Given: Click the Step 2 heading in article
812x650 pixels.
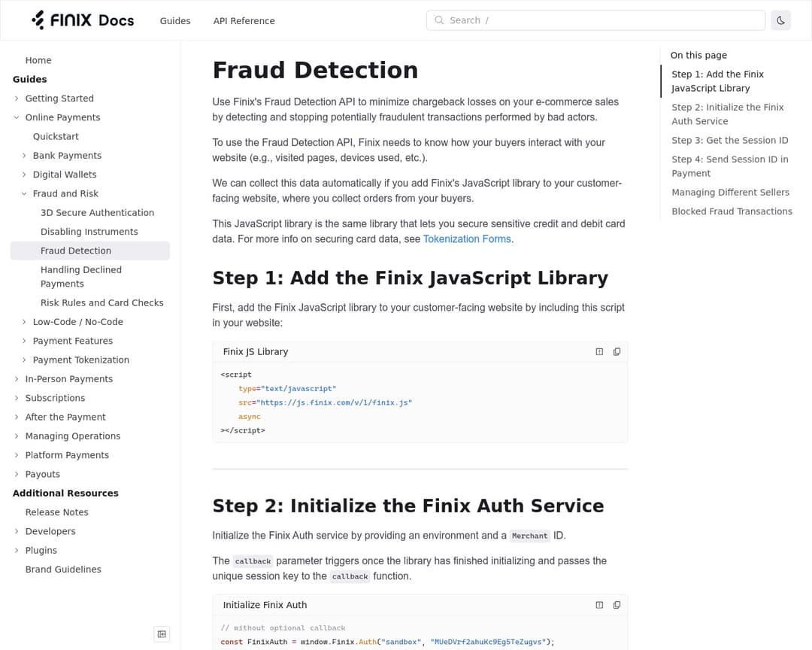Looking at the screenshot, I should click(408, 506).
